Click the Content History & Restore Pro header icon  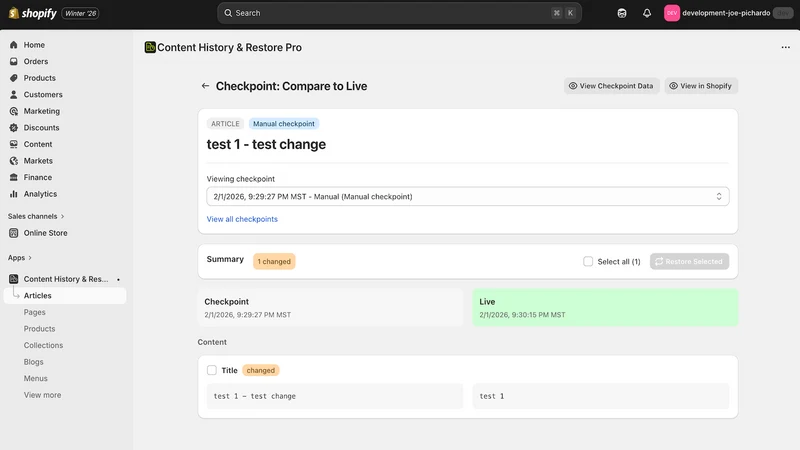tap(150, 47)
